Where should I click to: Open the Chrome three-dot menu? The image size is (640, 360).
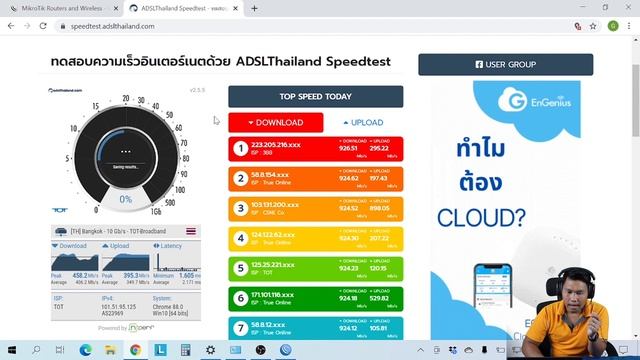point(629,26)
